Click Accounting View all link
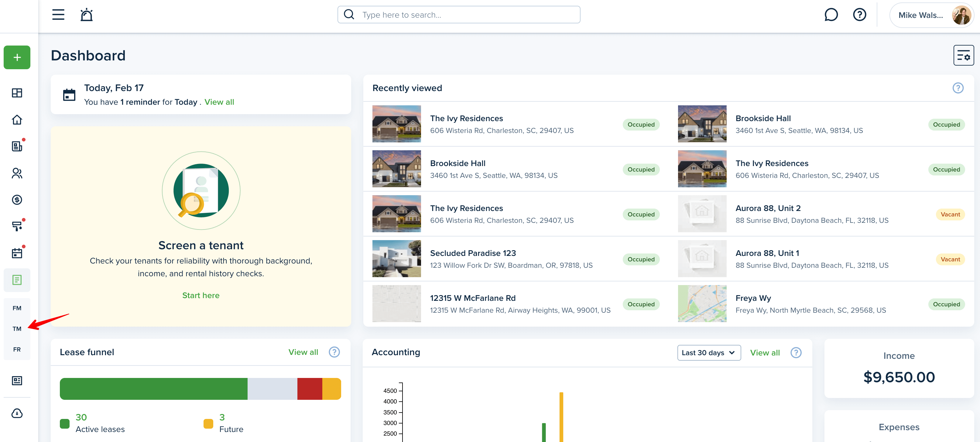Screen dimensions: 980x442 pyautogui.click(x=765, y=353)
